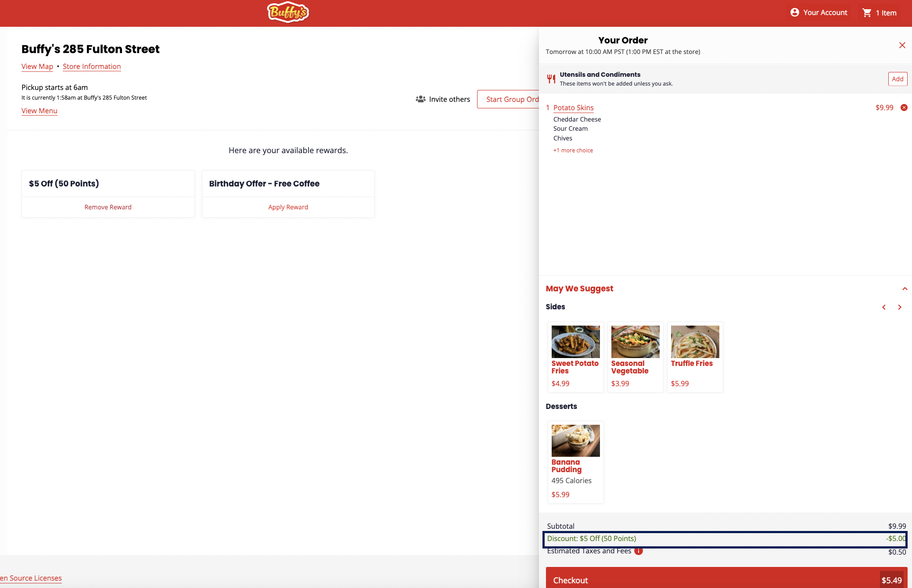Screen dimensions: 912x588
Task: Click the taxes and fees info icon
Action: pyautogui.click(x=639, y=551)
